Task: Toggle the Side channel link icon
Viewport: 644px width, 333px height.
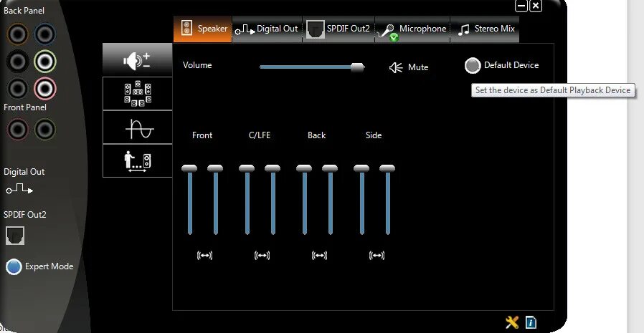Action: click(x=377, y=256)
